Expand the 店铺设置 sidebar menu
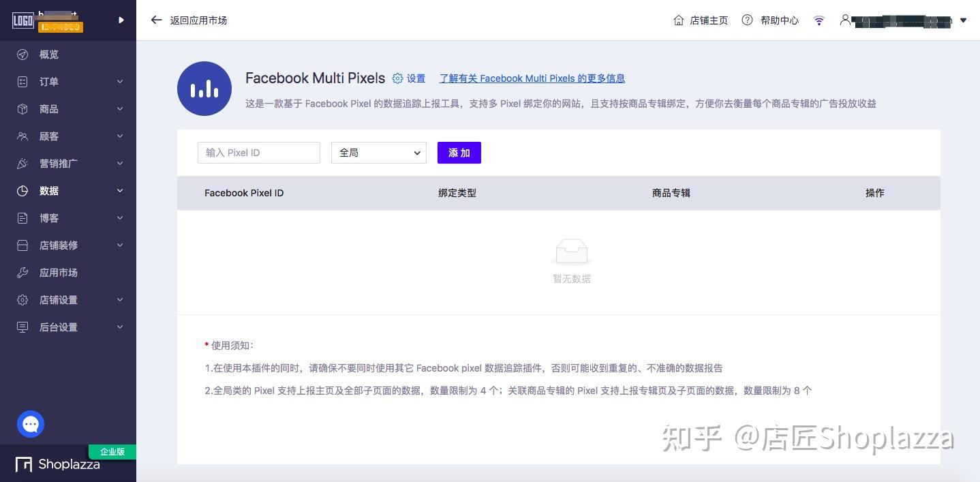 [x=59, y=300]
